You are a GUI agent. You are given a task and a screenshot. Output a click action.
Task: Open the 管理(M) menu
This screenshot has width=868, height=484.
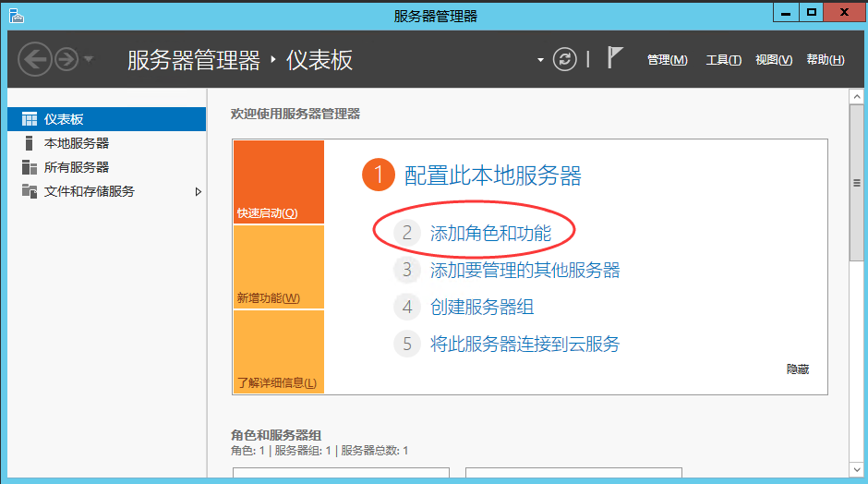[667, 60]
